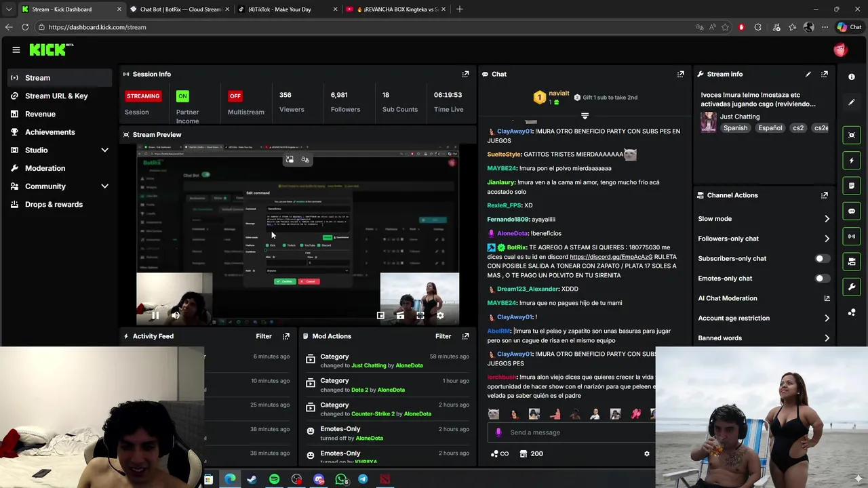The image size is (868, 488).
Task: Open the Moderation page
Action: click(60, 168)
